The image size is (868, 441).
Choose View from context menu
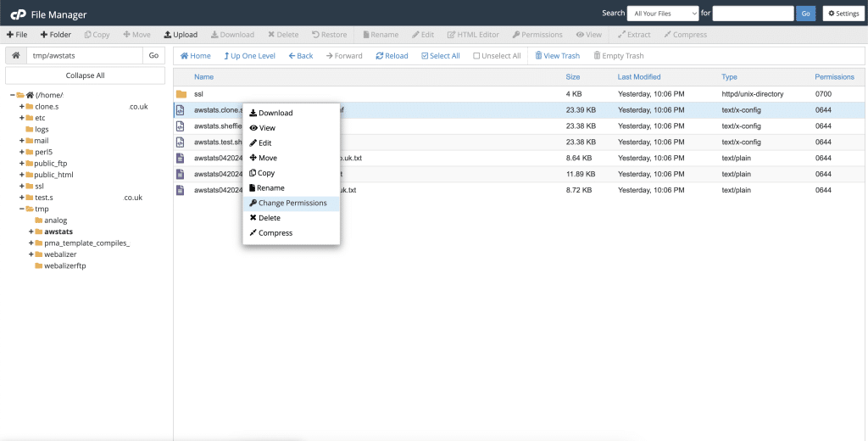292,128
